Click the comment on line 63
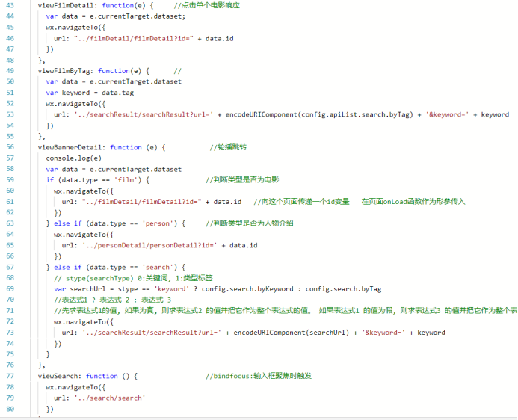Viewport: 518px width, 420px height. [250, 223]
